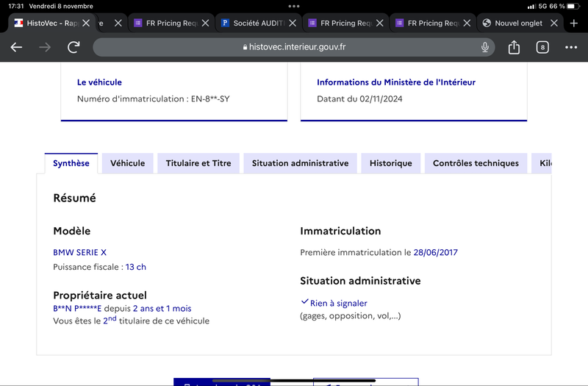588x386 pixels.
Task: Click the 28/06/2017 registration date
Action: coord(435,252)
